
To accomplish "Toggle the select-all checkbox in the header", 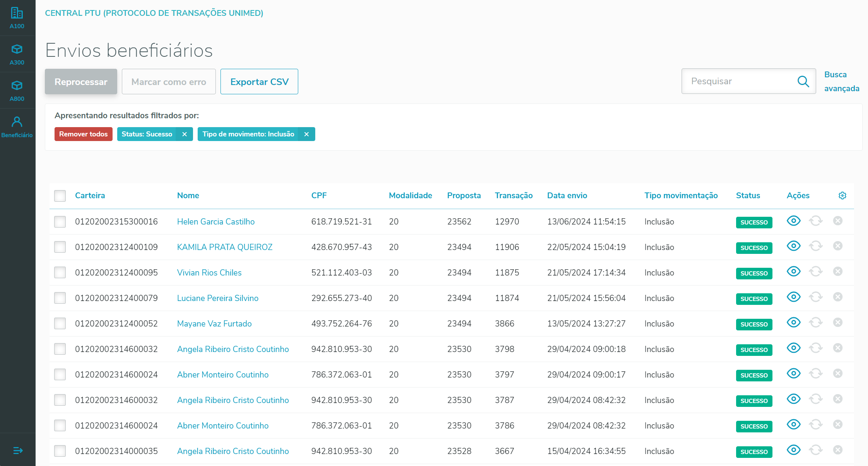I will [60, 196].
